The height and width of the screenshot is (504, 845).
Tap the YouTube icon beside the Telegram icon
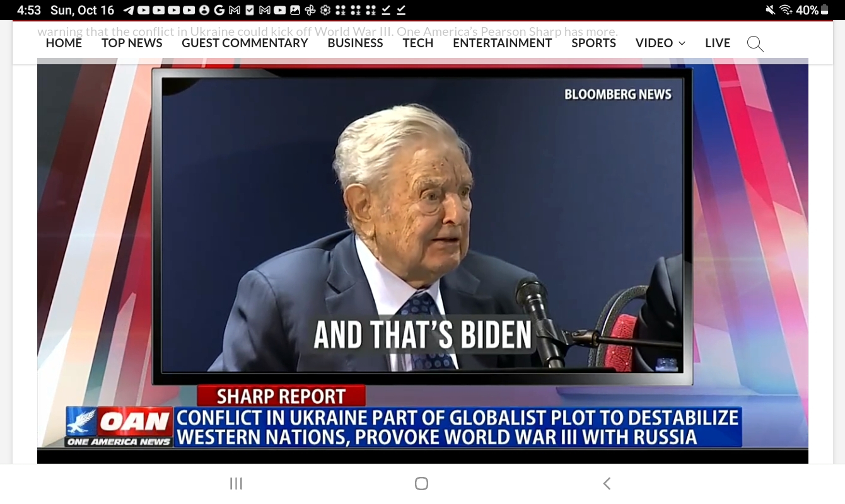(x=144, y=10)
